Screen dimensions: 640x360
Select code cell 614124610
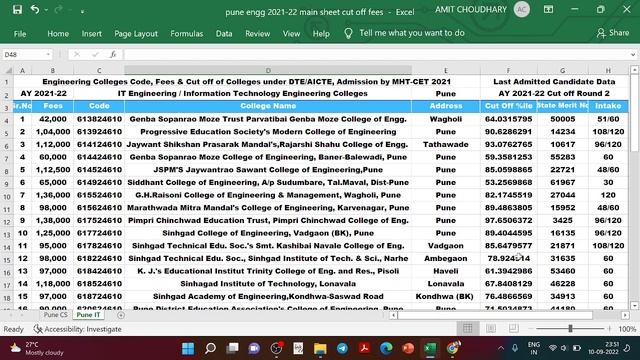tap(99, 144)
